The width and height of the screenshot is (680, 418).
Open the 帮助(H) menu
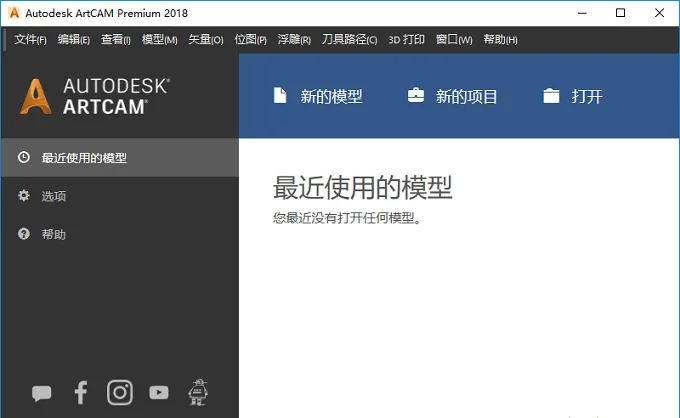click(500, 39)
